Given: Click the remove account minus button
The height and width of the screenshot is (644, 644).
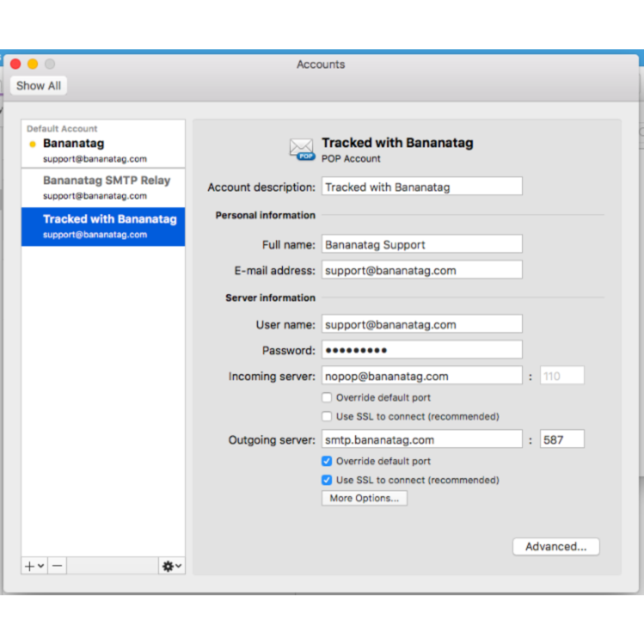Looking at the screenshot, I should pos(57,566).
